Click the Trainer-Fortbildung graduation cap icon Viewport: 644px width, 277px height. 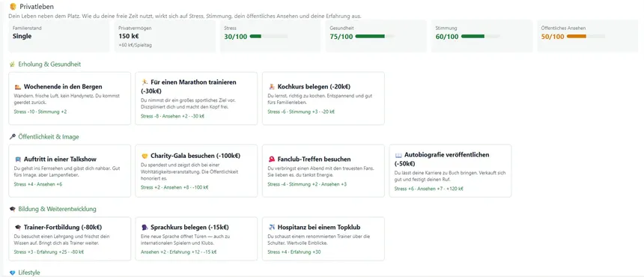(18, 228)
